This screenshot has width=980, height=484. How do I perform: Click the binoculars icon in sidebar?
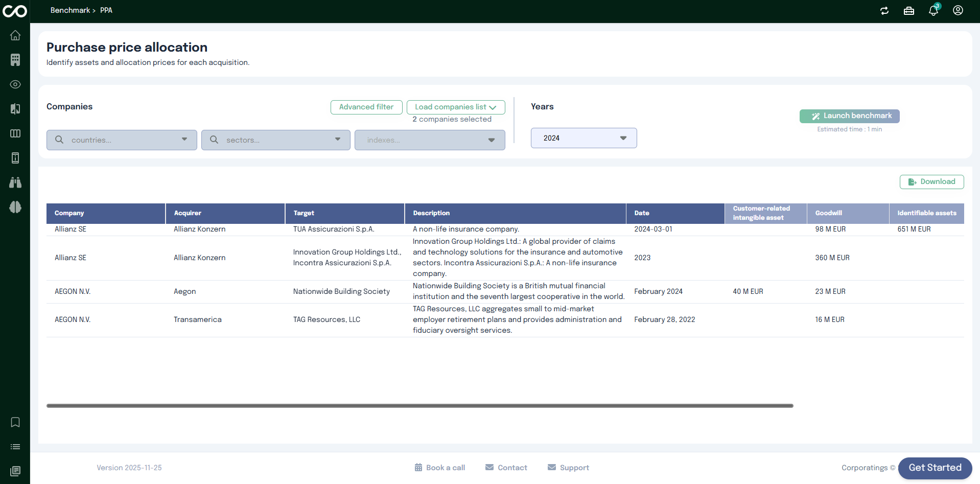click(x=15, y=182)
